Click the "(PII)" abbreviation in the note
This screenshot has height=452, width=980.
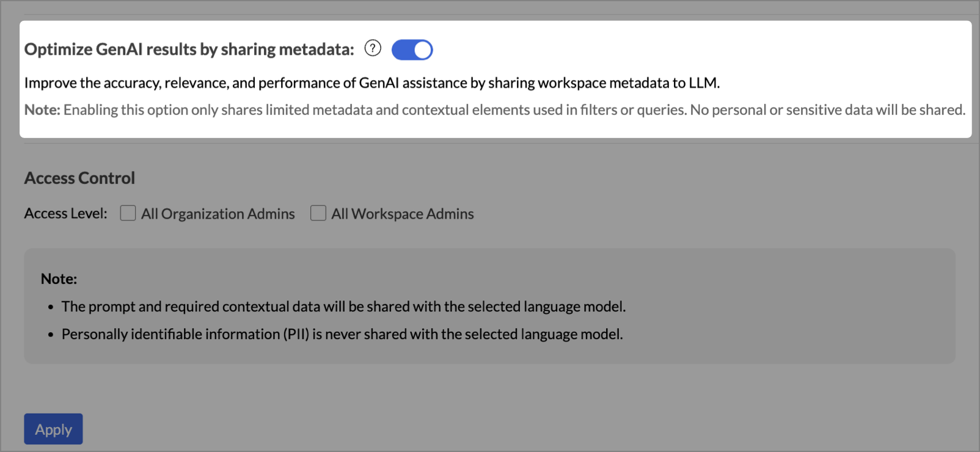pos(296,335)
